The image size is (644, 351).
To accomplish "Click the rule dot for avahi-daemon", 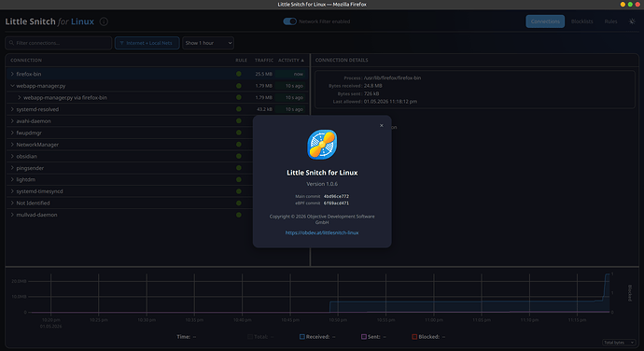I will click(x=239, y=120).
